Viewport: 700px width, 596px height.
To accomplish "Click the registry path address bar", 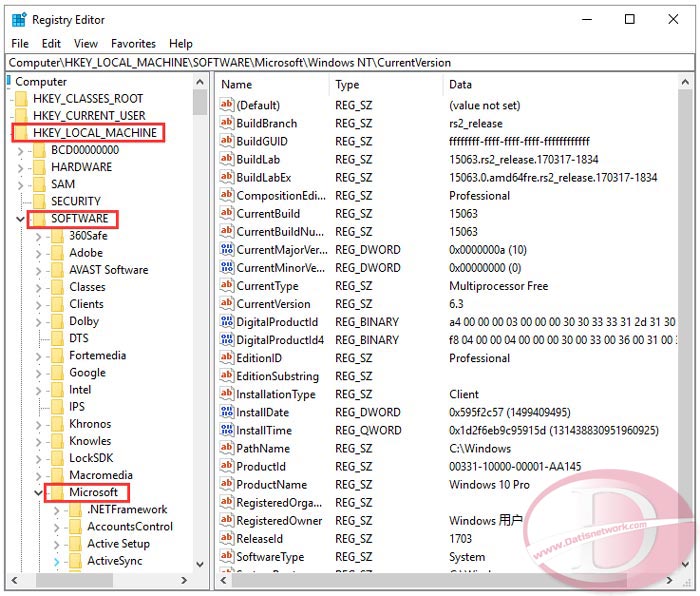I will tap(350, 63).
